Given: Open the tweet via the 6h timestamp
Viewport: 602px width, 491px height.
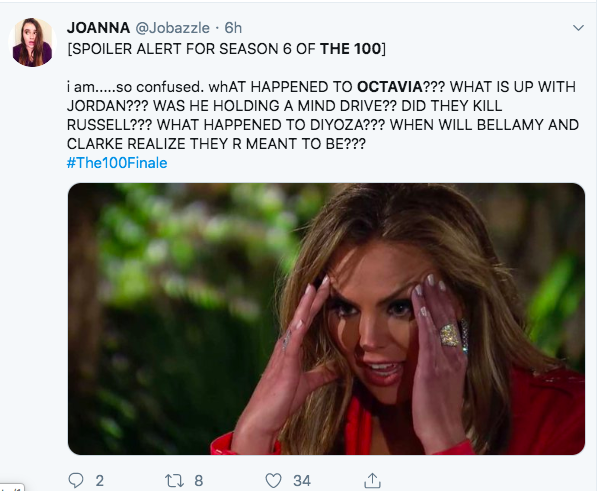Looking at the screenshot, I should pos(233,28).
